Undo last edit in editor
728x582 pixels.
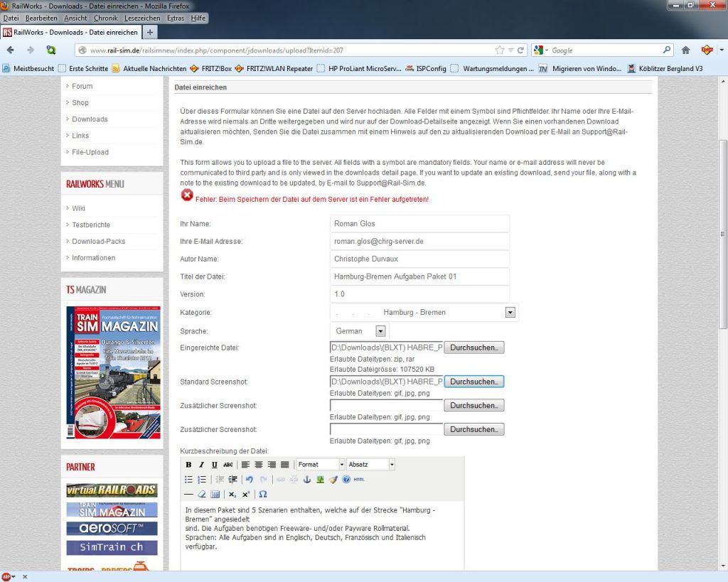click(x=250, y=480)
